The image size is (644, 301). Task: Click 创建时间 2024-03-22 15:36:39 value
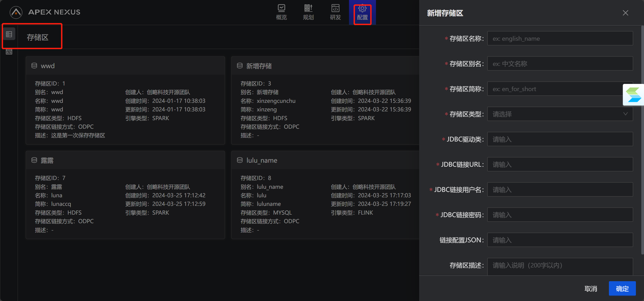tap(384, 101)
